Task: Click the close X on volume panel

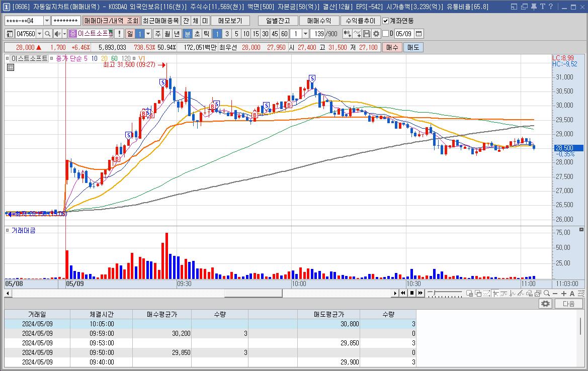Action: pyautogui.click(x=581, y=229)
